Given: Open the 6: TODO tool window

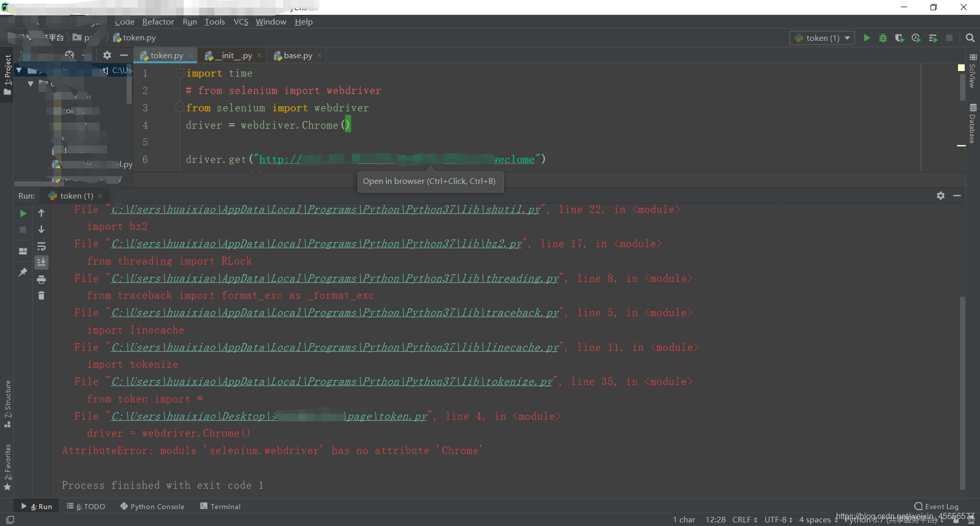Looking at the screenshot, I should point(86,507).
